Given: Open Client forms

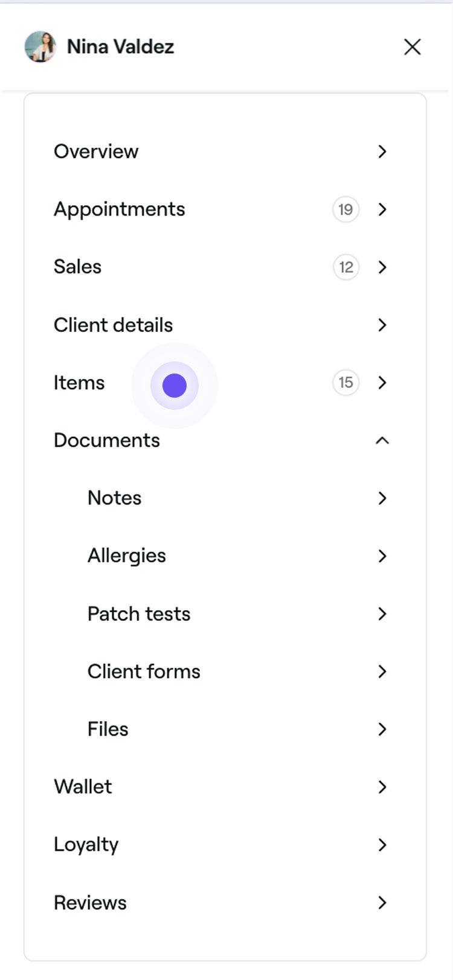Looking at the screenshot, I should pos(144,672).
